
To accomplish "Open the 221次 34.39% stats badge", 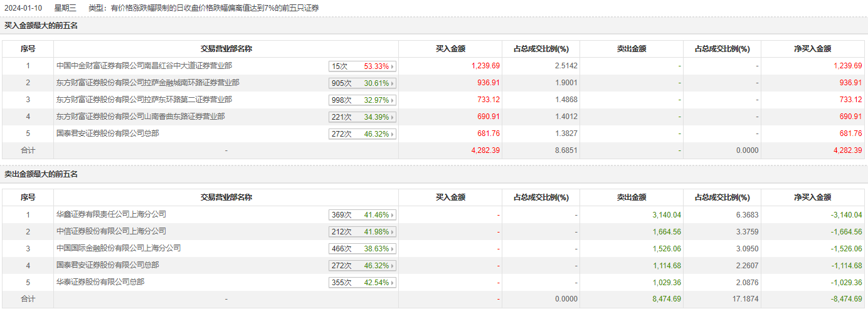I will 363,117.
